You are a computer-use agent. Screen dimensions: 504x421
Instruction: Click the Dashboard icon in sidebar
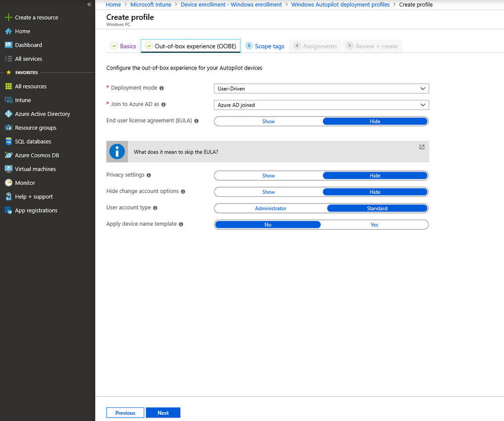[x=9, y=45]
